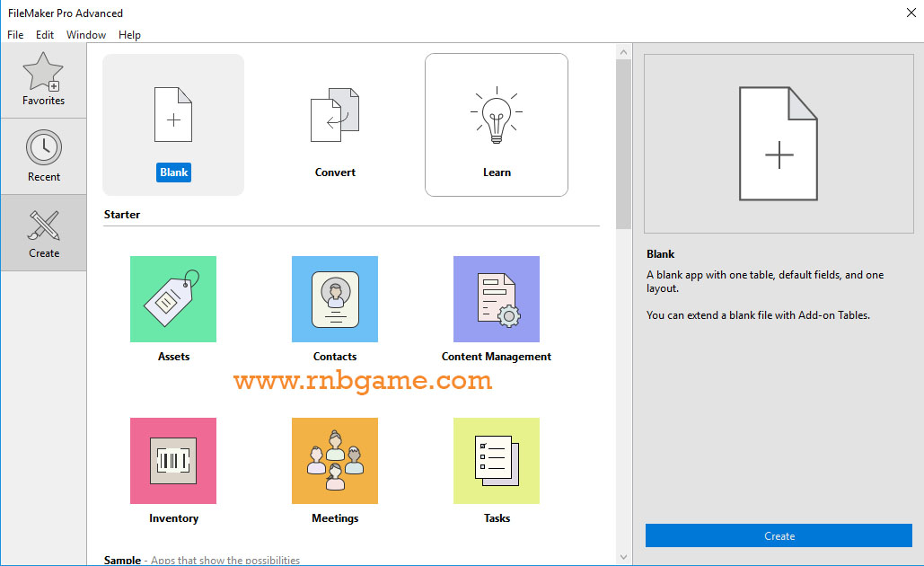Select the Convert file option

coord(335,125)
